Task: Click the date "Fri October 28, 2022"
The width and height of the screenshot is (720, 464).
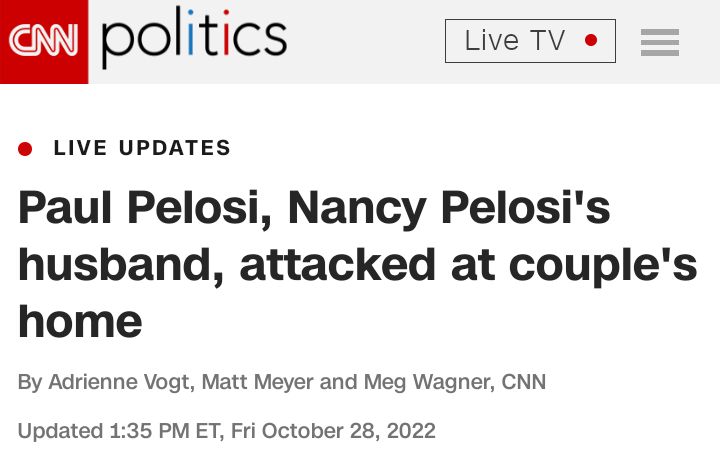Action: tap(333, 432)
